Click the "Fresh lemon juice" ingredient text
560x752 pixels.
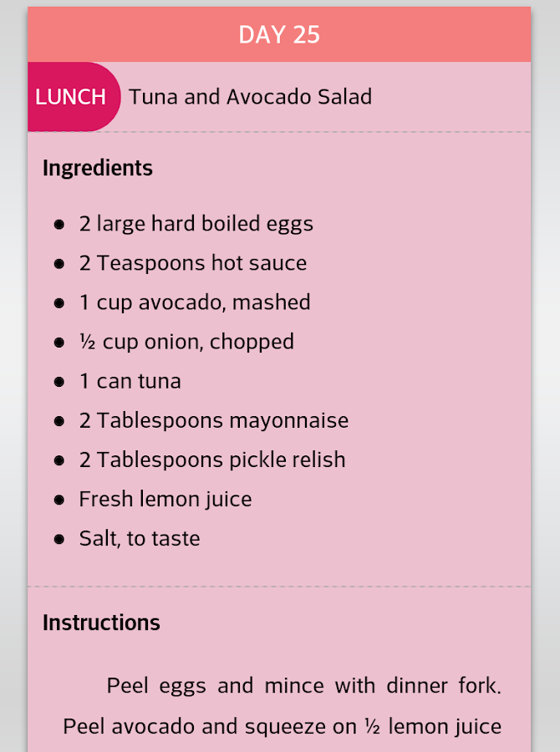click(x=165, y=500)
